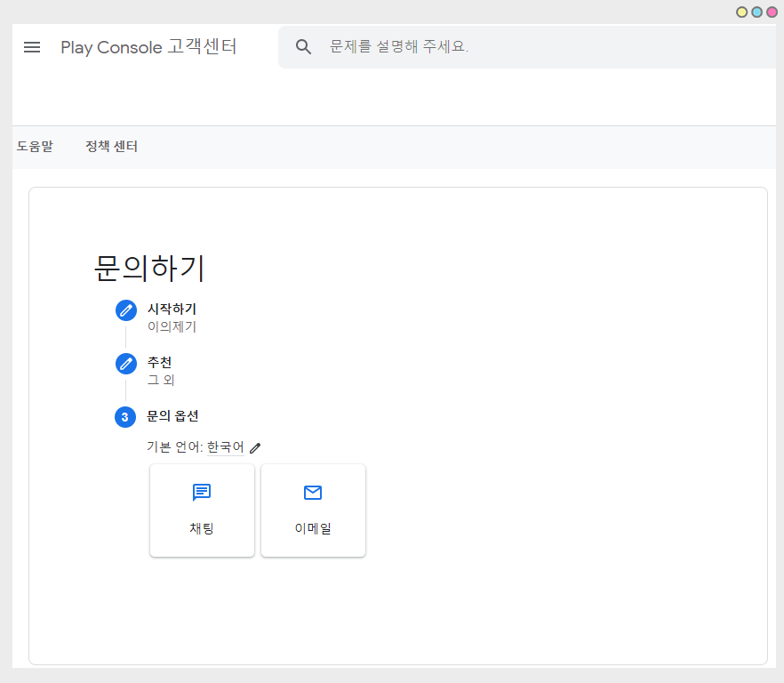Click the pink window close button
784x683 pixels.
point(772,12)
